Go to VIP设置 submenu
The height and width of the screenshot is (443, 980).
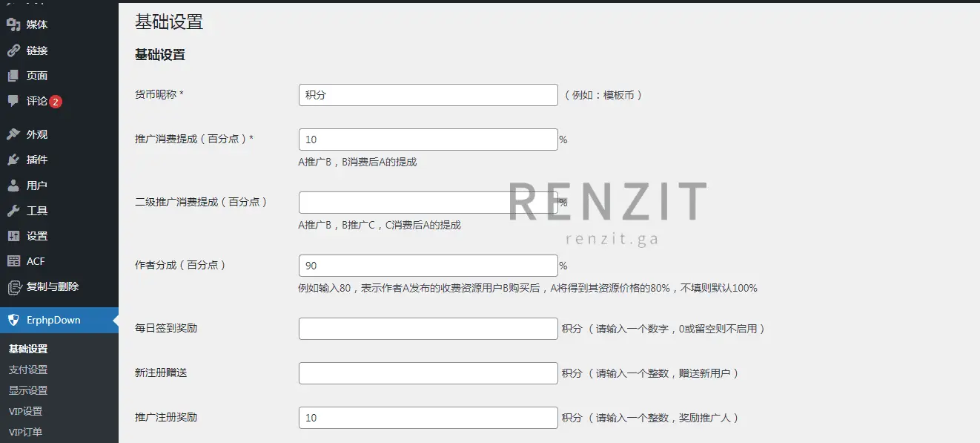26,411
